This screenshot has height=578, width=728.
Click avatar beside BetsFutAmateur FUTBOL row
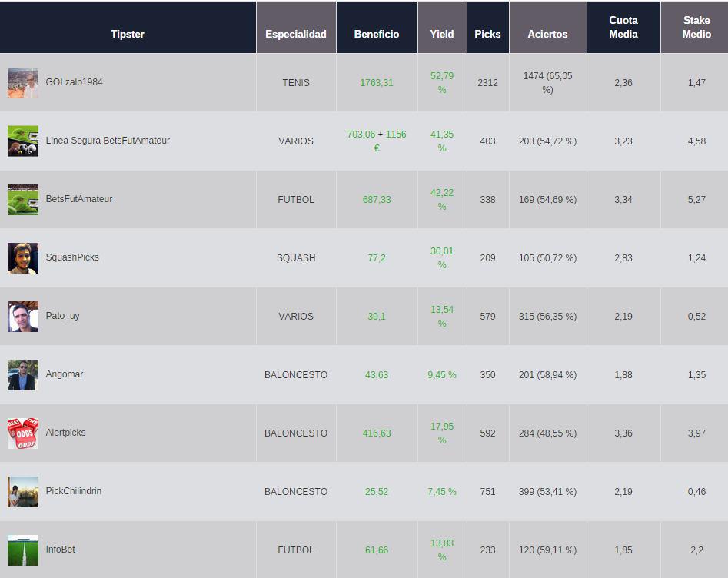pos(23,200)
